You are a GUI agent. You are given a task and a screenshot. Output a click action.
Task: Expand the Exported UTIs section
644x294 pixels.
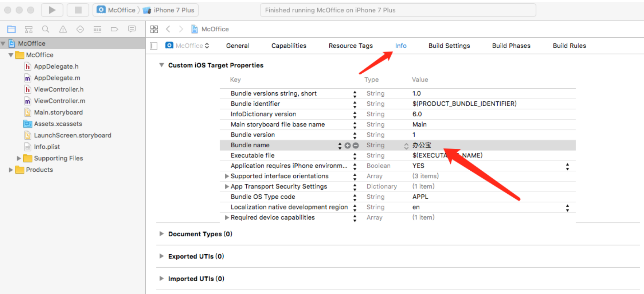tap(162, 256)
